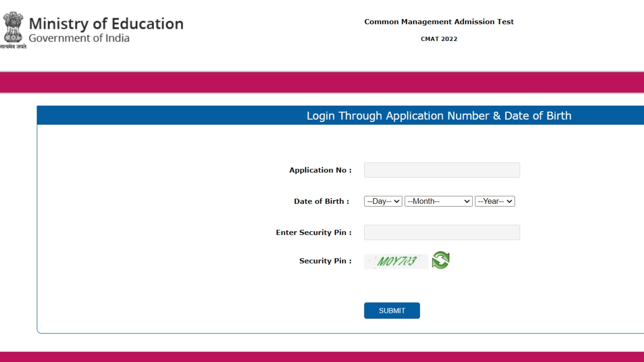644x362 pixels.
Task: Open the Day dropdown for Date of Birth
Action: tap(383, 201)
